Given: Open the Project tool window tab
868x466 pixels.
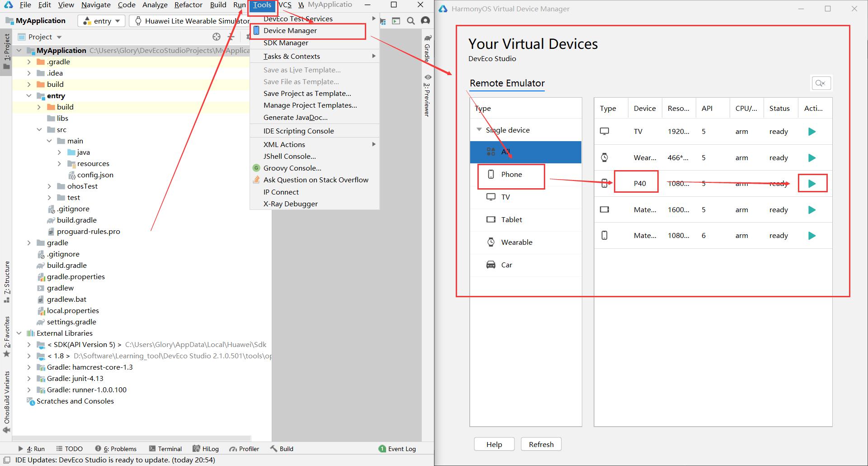Looking at the screenshot, I should (x=6, y=52).
